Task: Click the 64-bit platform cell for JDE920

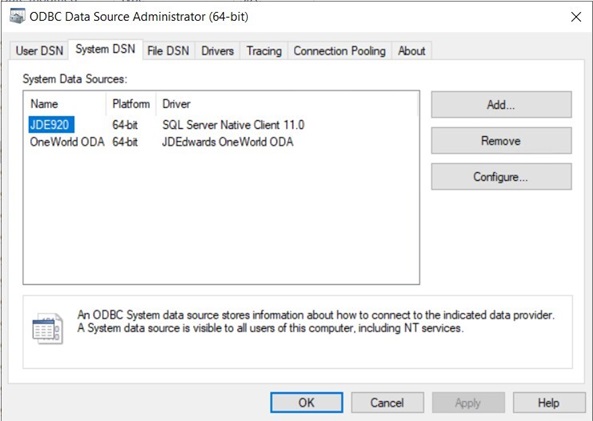Action: point(125,125)
